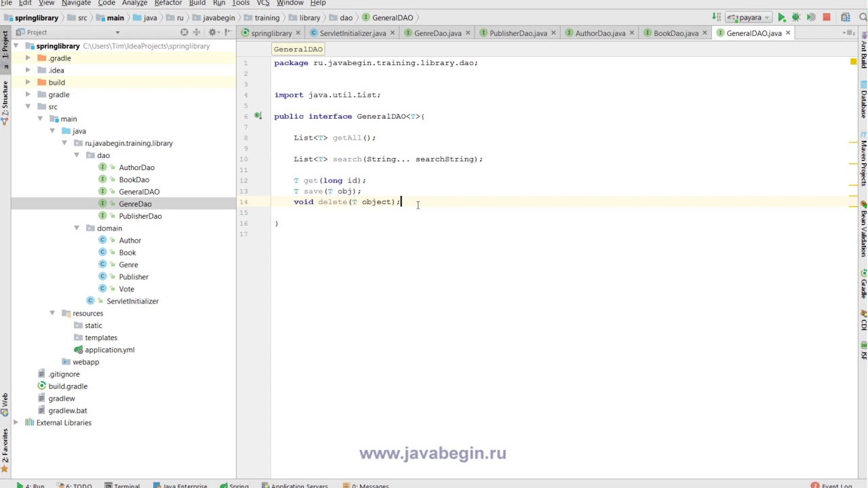
Task: Click the dao breadcrumb in the navigation bar
Action: (341, 18)
